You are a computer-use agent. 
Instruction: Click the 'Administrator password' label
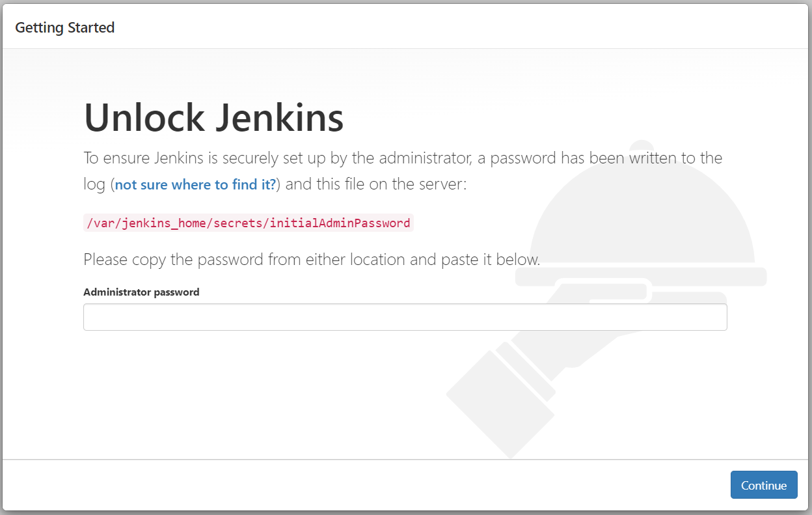click(x=141, y=292)
